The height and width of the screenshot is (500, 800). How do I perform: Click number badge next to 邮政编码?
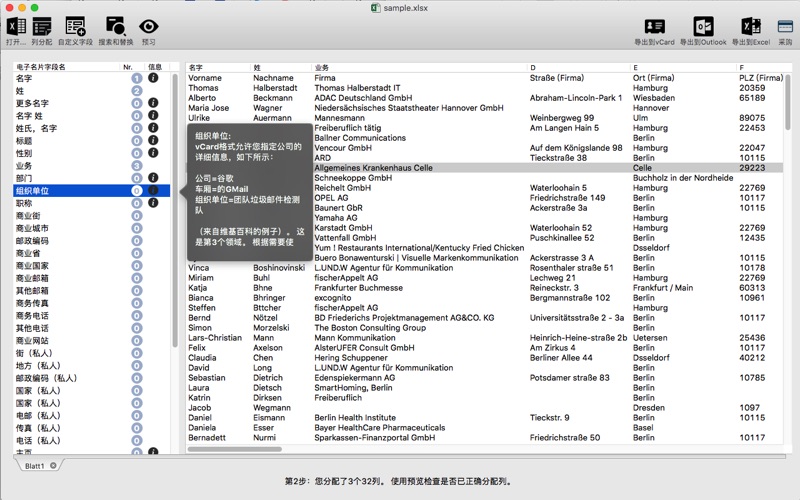[137, 241]
